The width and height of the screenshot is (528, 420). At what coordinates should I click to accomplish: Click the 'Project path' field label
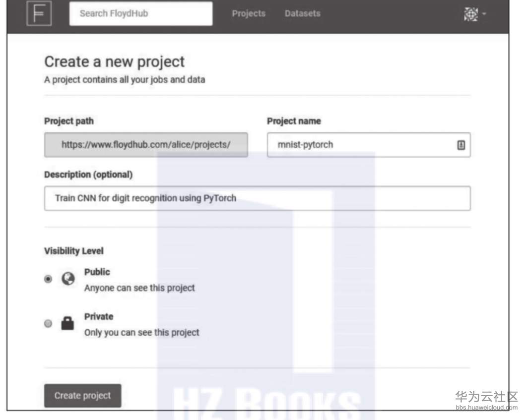69,121
